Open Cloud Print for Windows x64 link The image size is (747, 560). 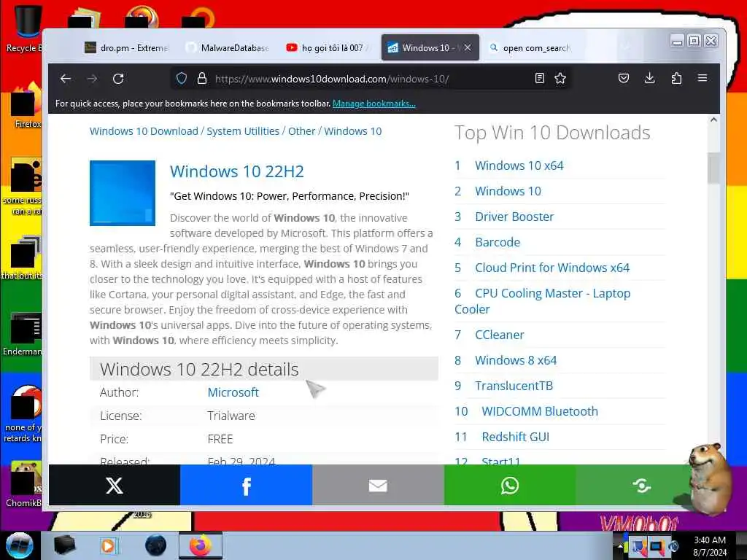click(552, 268)
